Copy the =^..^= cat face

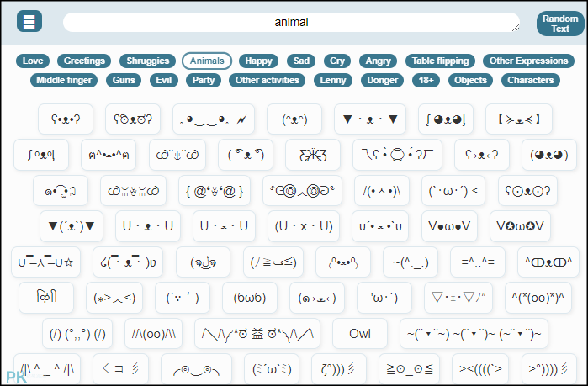tap(478, 262)
